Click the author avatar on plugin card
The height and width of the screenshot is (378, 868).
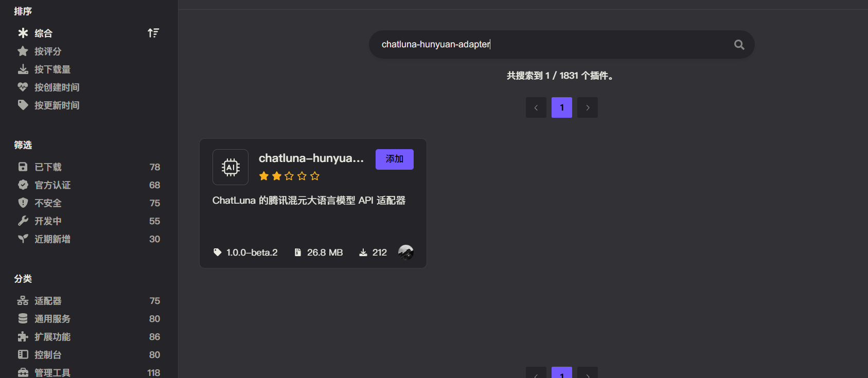click(406, 252)
